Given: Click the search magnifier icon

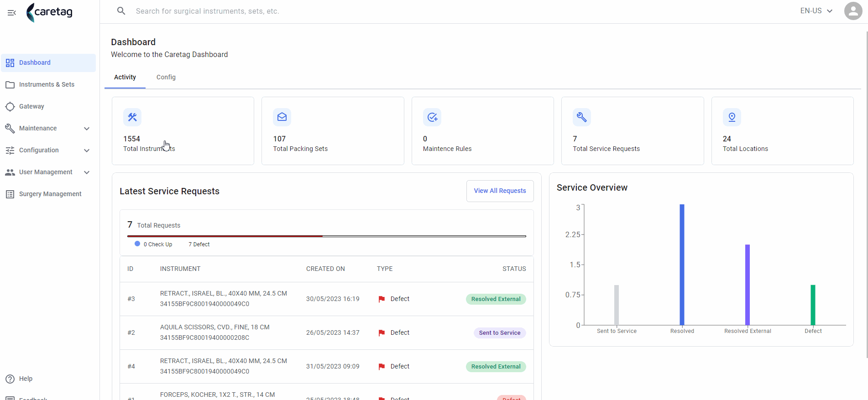Looking at the screenshot, I should pos(121,11).
